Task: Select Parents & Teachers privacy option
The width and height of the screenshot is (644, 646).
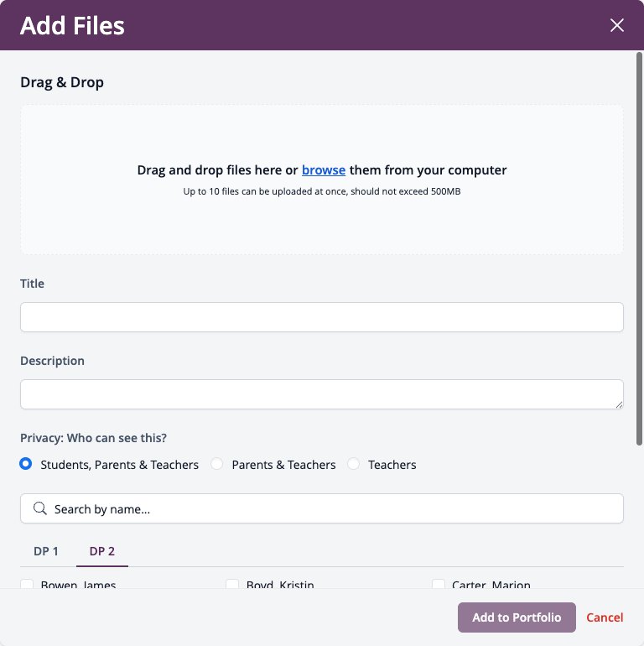Action: [217, 464]
